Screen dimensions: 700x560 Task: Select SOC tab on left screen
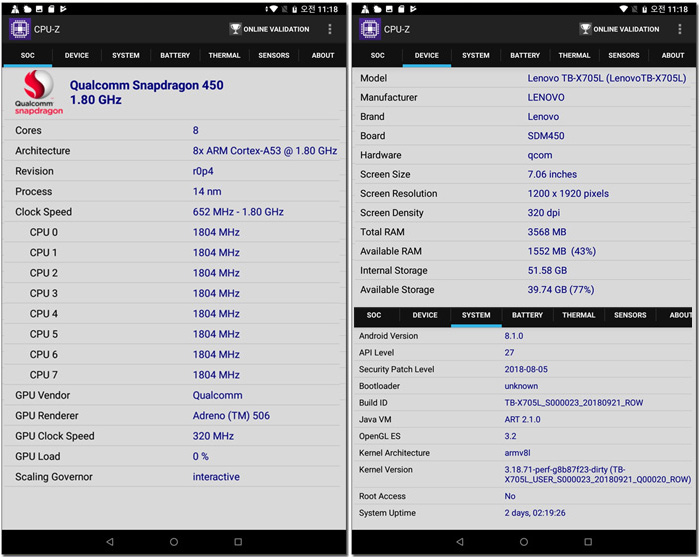(x=27, y=55)
